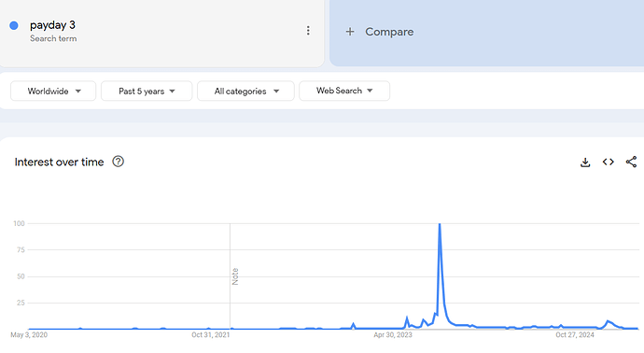This screenshot has width=644, height=353.
Task: Click the Compare button
Action: 380,32
